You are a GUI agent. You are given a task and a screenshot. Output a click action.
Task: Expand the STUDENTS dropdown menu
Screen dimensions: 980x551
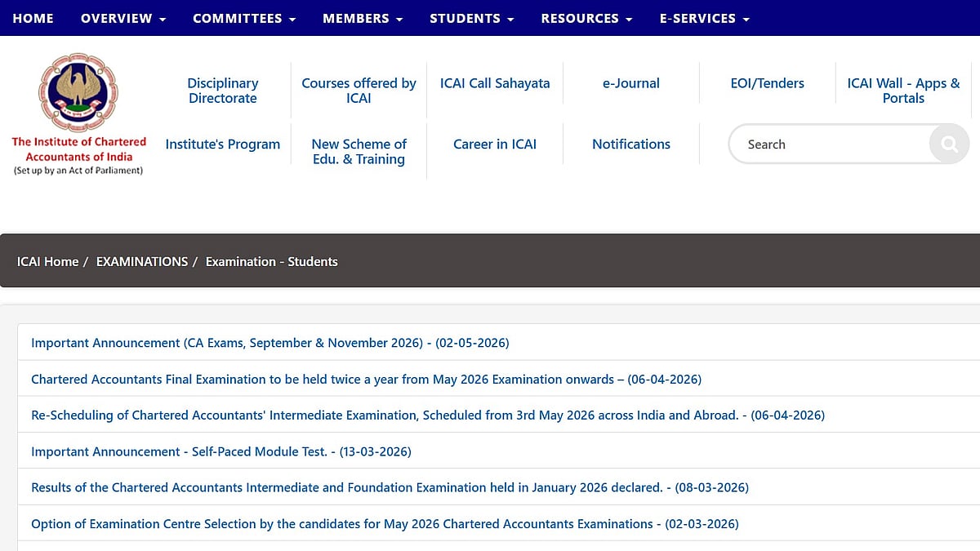coord(472,18)
